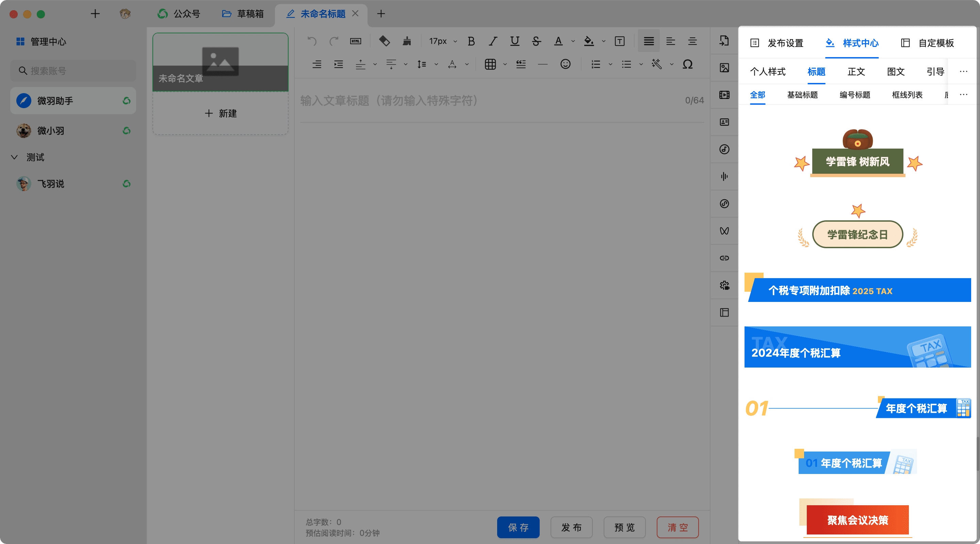Click the undo arrow icon

pos(312,41)
